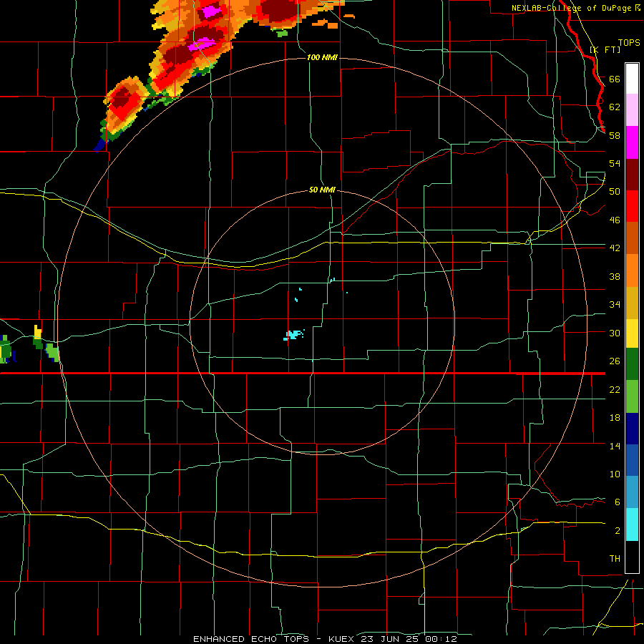Click the dark red legend swatch near 50
The image size is (644, 644).
pyautogui.click(x=632, y=175)
